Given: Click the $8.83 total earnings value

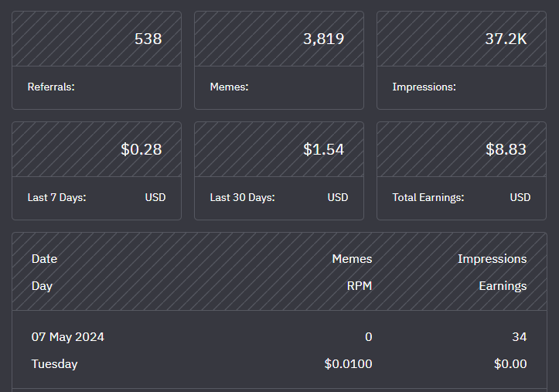Looking at the screenshot, I should pos(506,149).
